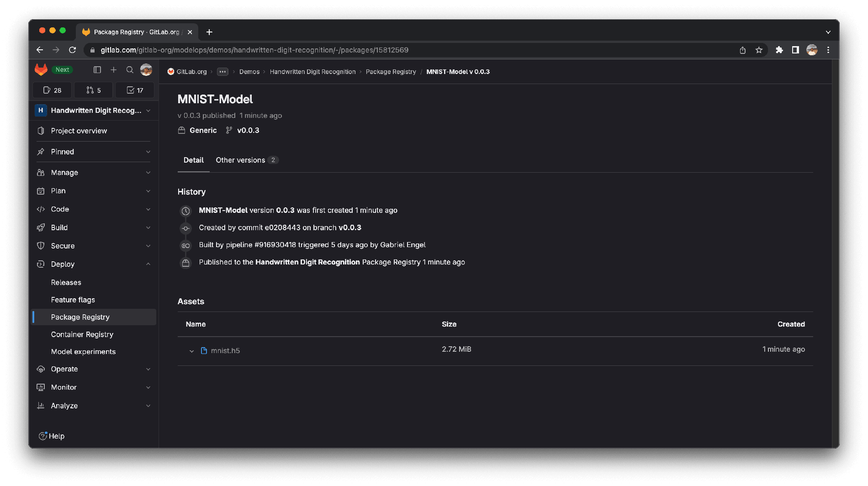This screenshot has height=486, width=868.
Task: Open commit e0208443 link
Action: coord(283,227)
